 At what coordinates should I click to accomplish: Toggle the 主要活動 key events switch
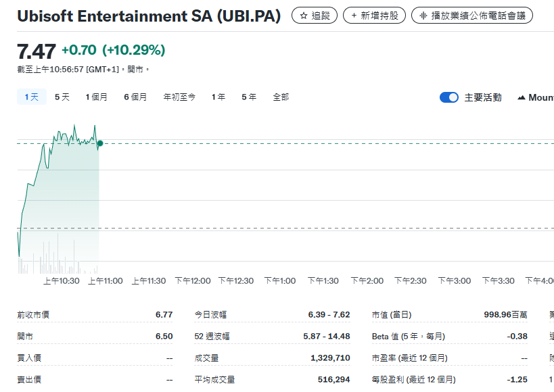(449, 97)
